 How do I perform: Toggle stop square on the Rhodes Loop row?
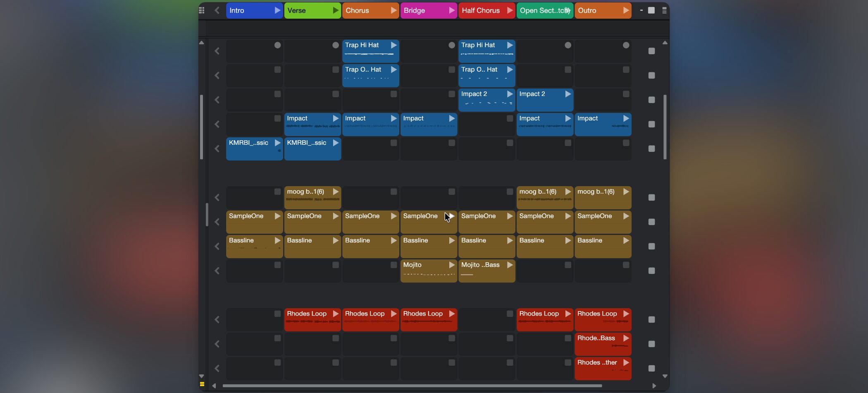click(651, 319)
